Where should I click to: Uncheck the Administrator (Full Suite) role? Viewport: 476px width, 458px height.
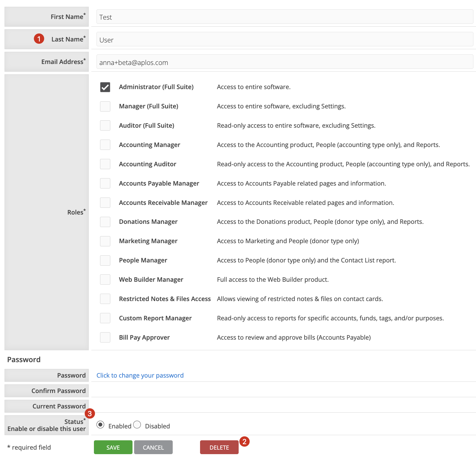coord(105,87)
